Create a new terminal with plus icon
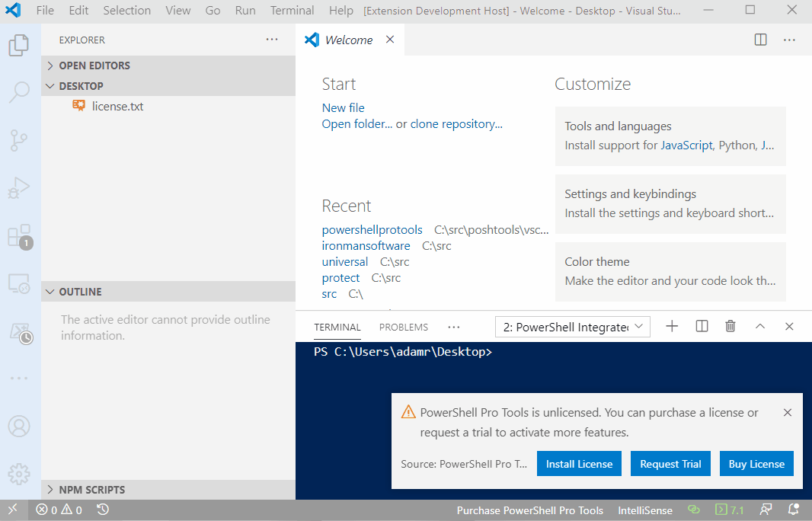Viewport: 812px width, 521px height. [x=672, y=326]
